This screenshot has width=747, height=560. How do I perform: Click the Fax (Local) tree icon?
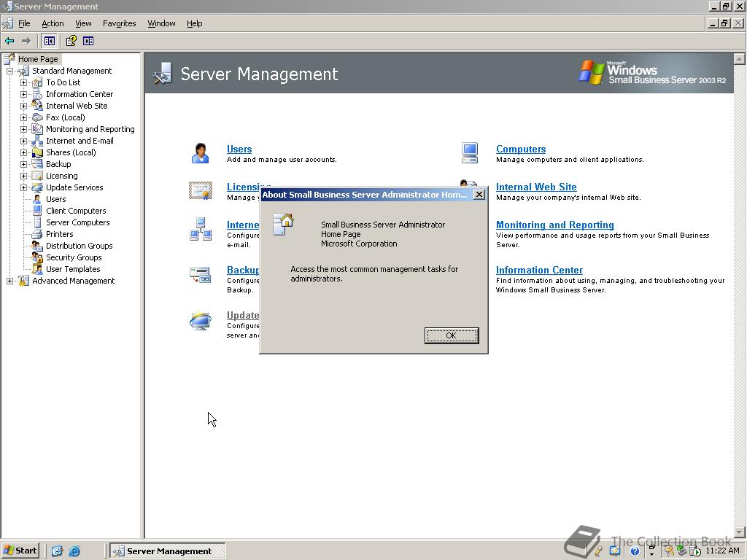[x=37, y=117]
